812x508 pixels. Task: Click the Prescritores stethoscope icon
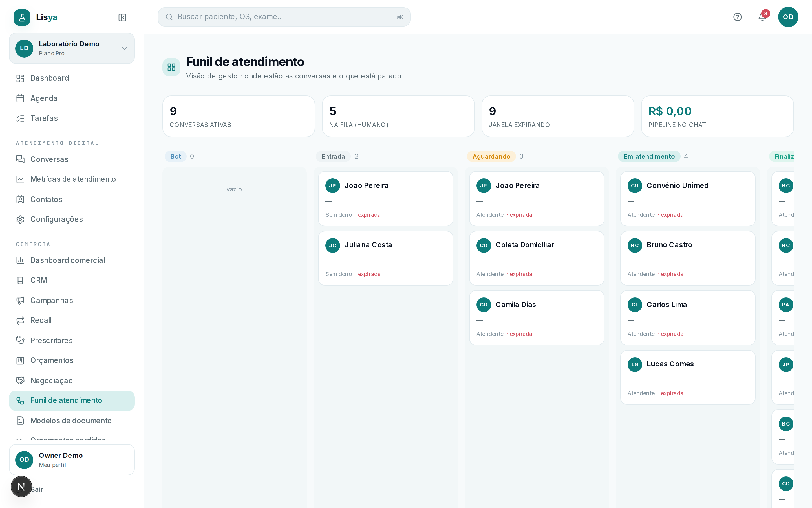point(20,340)
